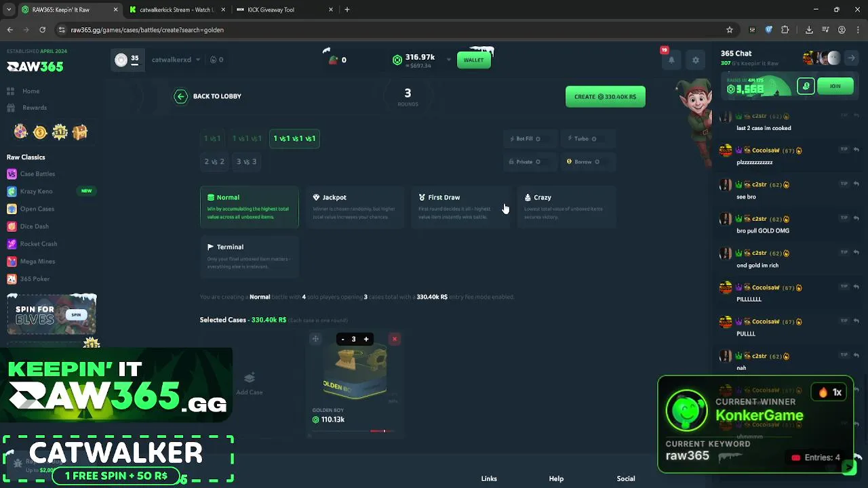Click the Golden Boy risk bar

[355, 431]
